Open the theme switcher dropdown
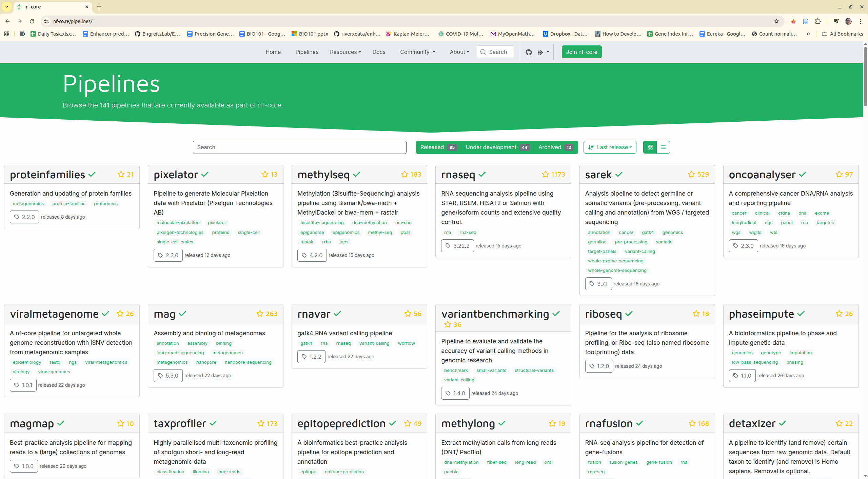Viewport: 868px width, 479px height. (543, 52)
